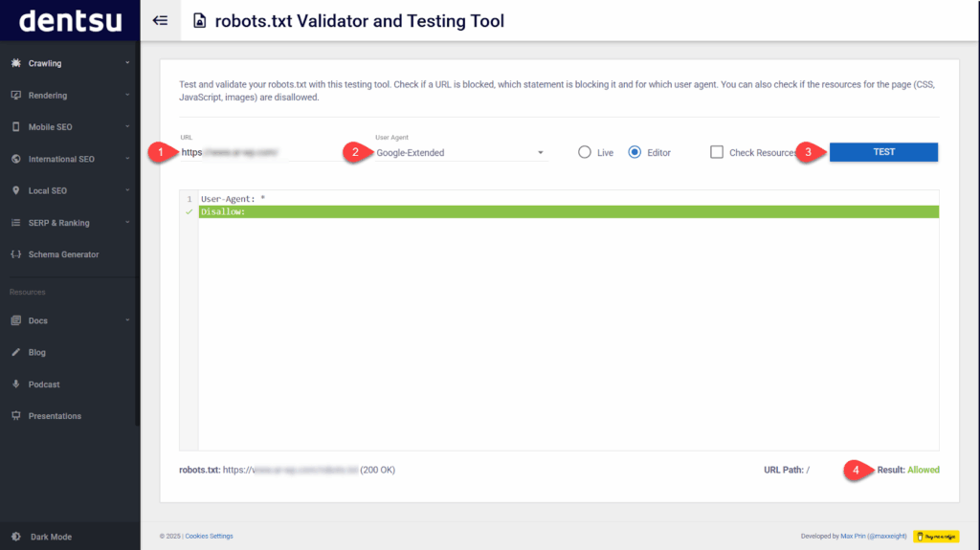This screenshot has height=550, width=980.
Task: Click the blue TEST button
Action: tap(883, 152)
